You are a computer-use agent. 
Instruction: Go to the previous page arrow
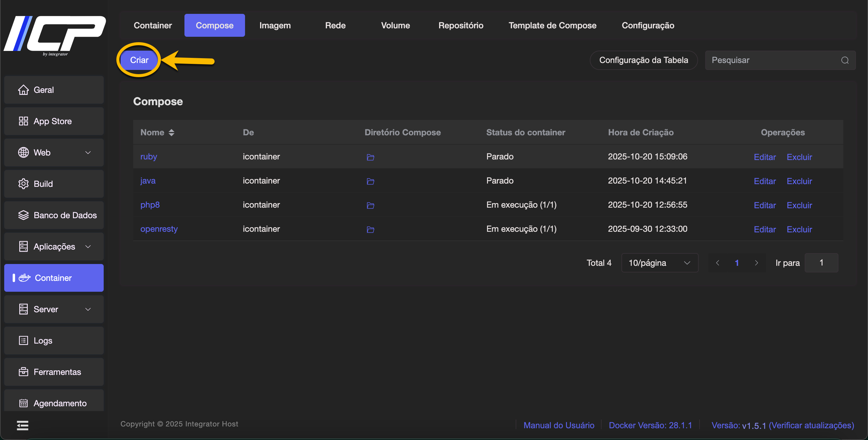[718, 263]
